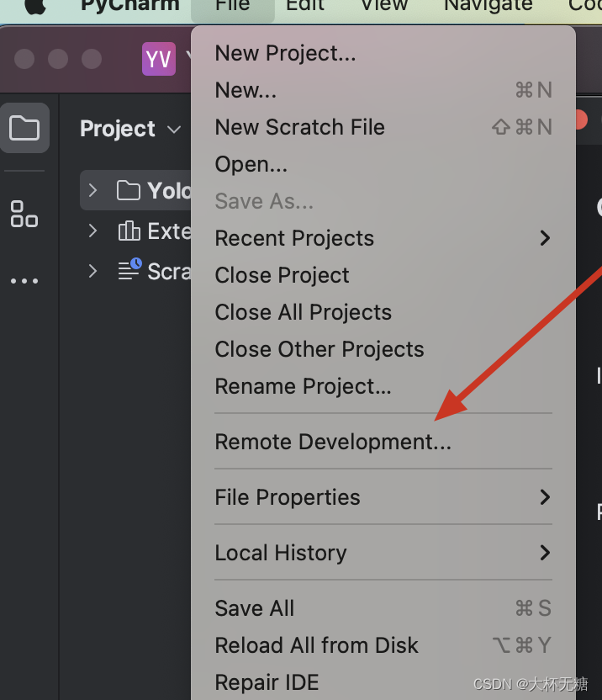This screenshot has height=700, width=602.
Task: Show more tool windows ellipsis icon
Action: (x=24, y=281)
